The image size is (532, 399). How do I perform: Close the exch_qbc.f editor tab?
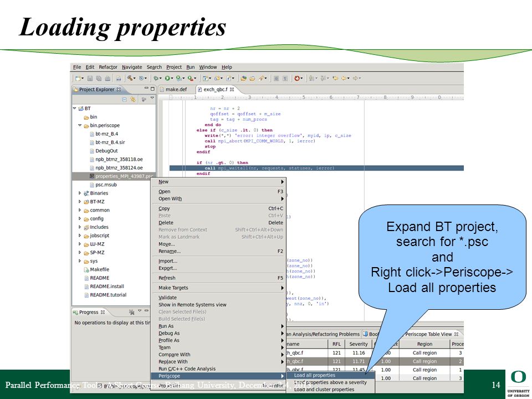(232, 90)
